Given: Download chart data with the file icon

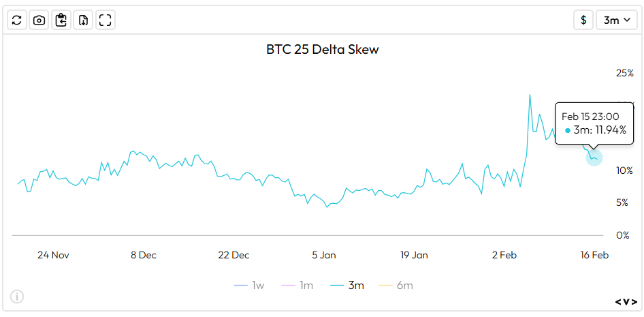Looking at the screenshot, I should 83,20.
